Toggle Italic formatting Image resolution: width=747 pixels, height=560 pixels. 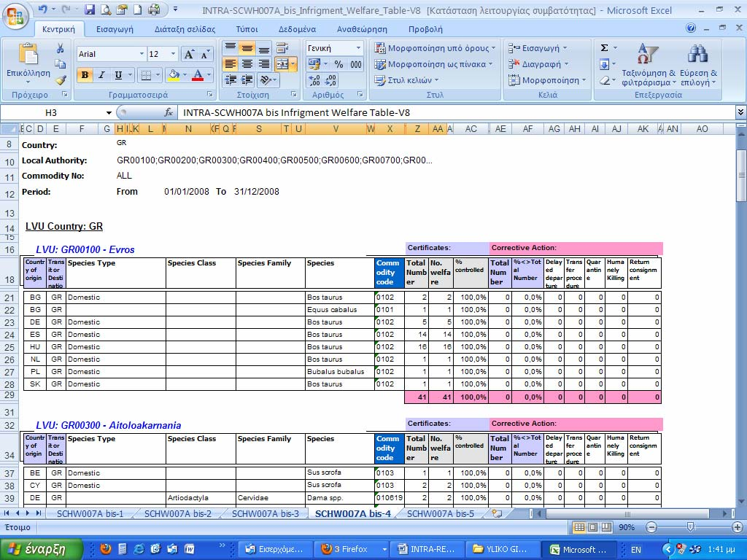point(101,75)
